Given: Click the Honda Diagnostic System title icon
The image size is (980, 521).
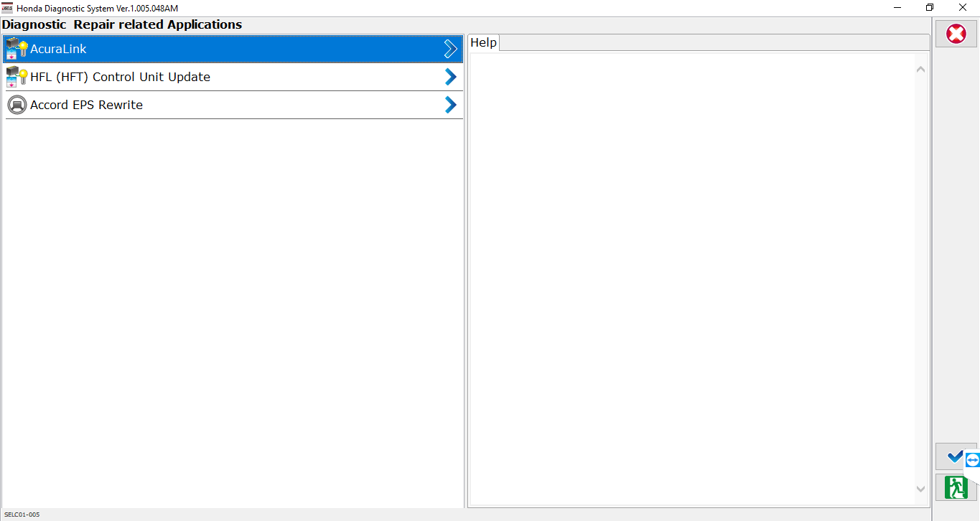Looking at the screenshot, I should pyautogui.click(x=8, y=8).
